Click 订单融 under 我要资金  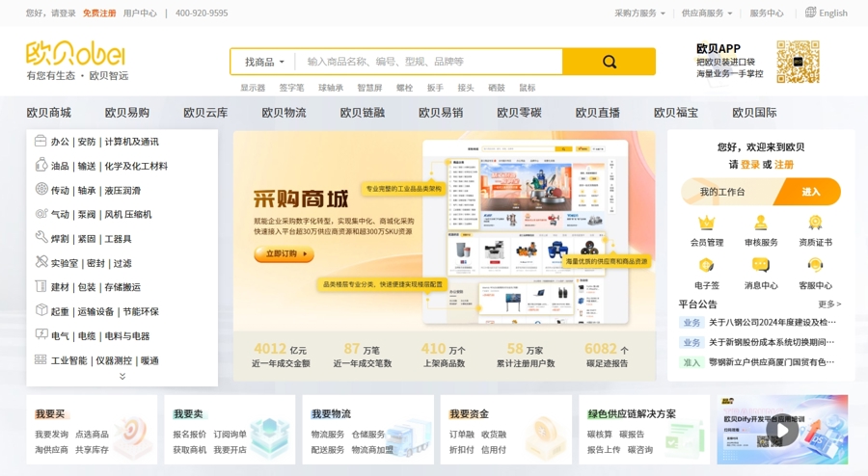coord(462,435)
